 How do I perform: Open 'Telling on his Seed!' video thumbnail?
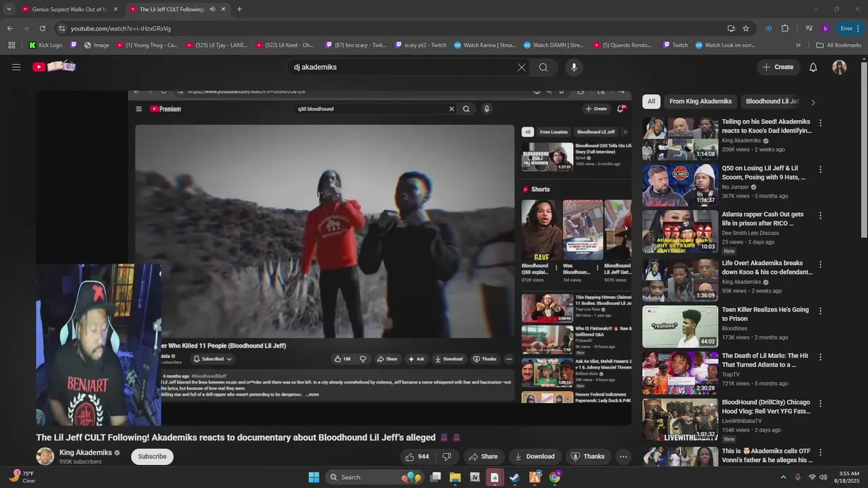pos(680,139)
